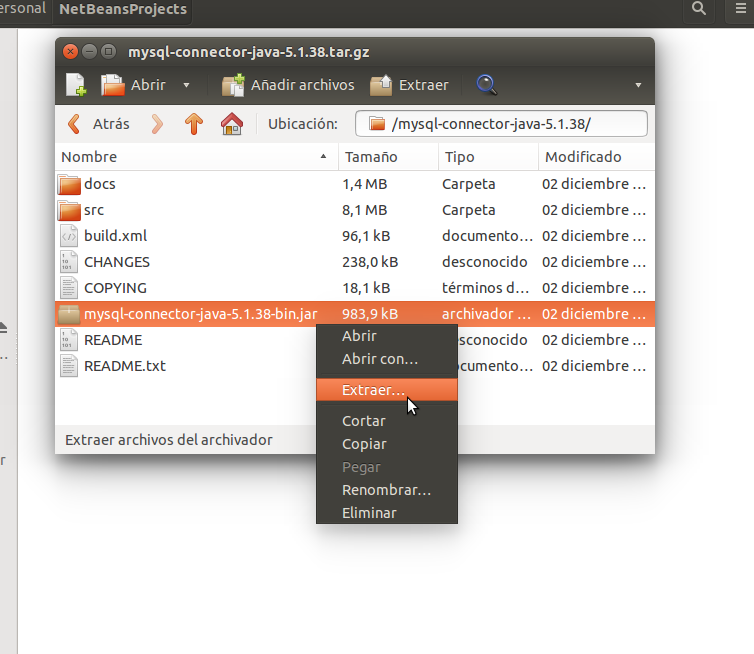Screen dimensions: 754x654
Task: Click search icon in file manager window
Action: (699, 9)
